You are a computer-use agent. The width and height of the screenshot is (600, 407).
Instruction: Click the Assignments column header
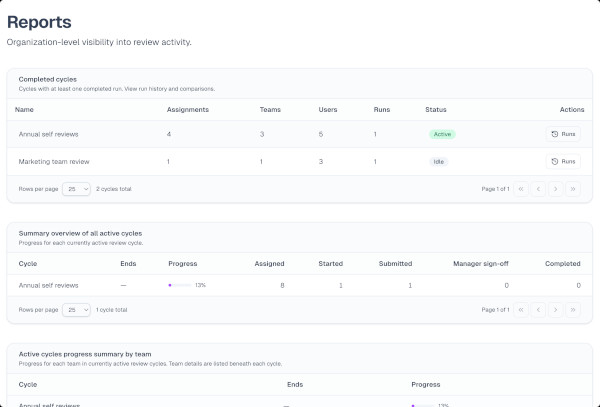coord(188,109)
